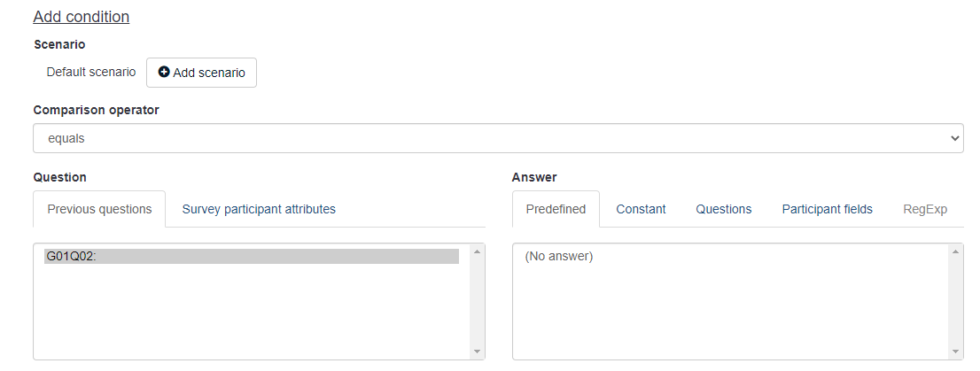
Task: Click the answer list scroll-up arrow
Action: click(x=956, y=252)
